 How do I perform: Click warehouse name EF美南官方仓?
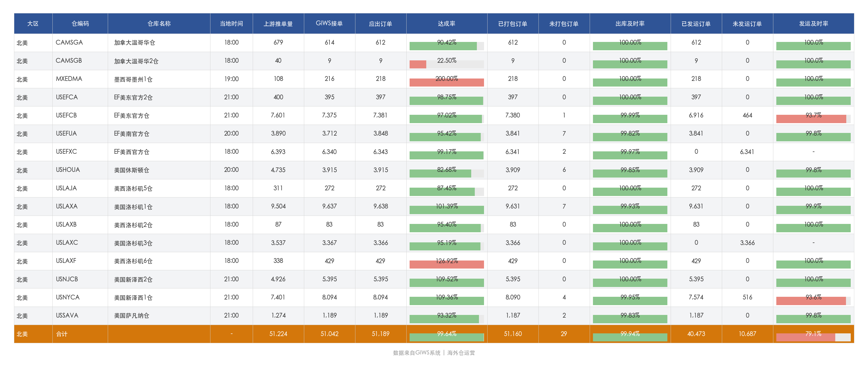coord(131,134)
